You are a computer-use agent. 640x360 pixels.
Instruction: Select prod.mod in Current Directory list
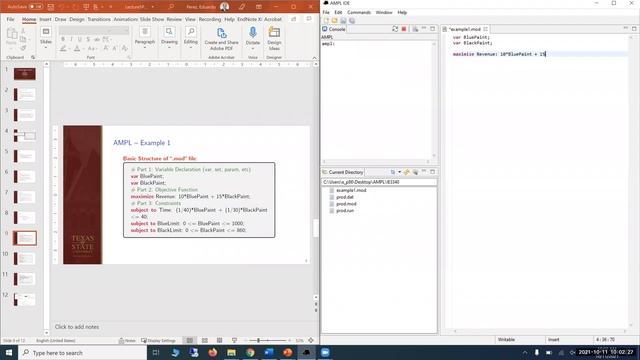[346, 204]
